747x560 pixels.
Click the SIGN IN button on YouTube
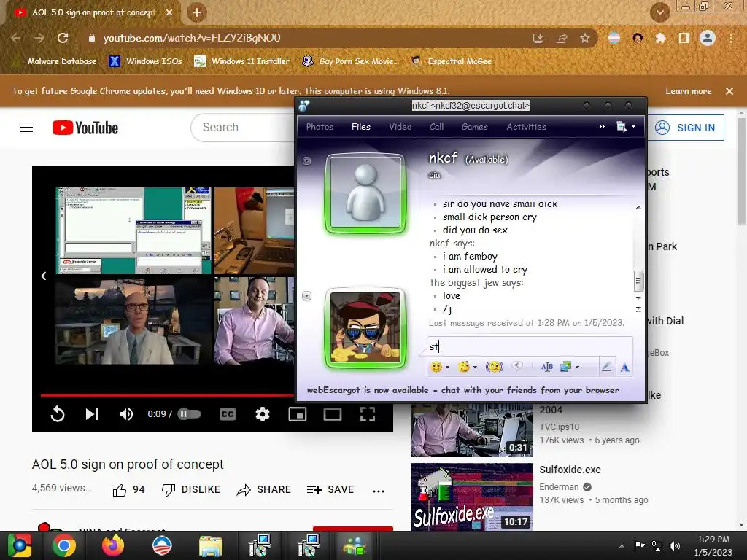click(x=686, y=128)
